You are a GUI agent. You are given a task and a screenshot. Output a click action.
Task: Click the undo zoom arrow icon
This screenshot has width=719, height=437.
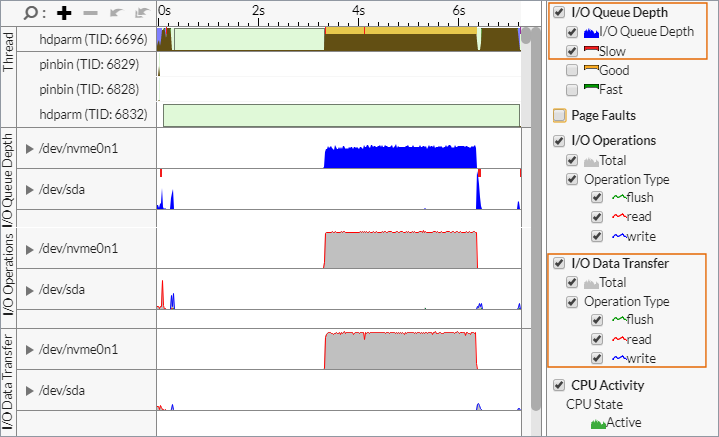[x=115, y=13]
